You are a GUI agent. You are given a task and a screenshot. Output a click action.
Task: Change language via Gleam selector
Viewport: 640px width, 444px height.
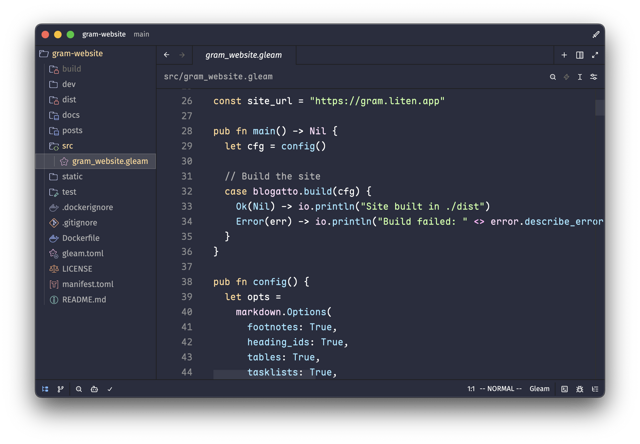coord(539,389)
